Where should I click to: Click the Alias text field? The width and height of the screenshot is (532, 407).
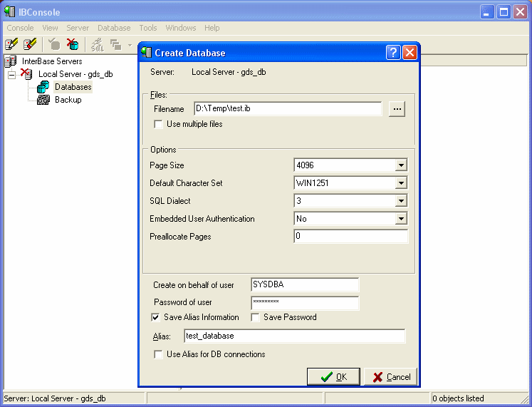coord(295,336)
